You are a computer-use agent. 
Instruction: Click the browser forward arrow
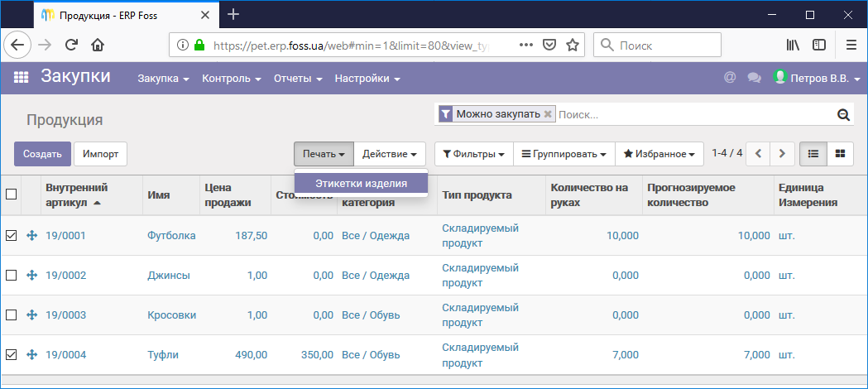[x=45, y=45]
